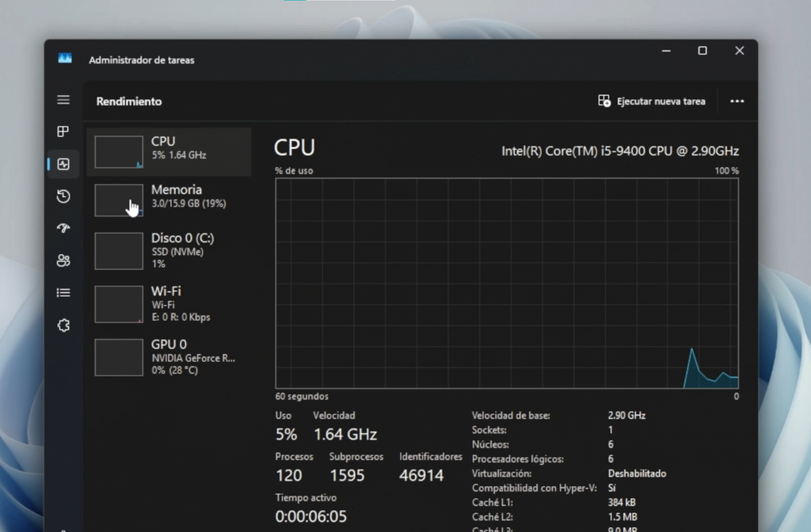
Task: Select the Memoria performance entry
Action: 169,200
